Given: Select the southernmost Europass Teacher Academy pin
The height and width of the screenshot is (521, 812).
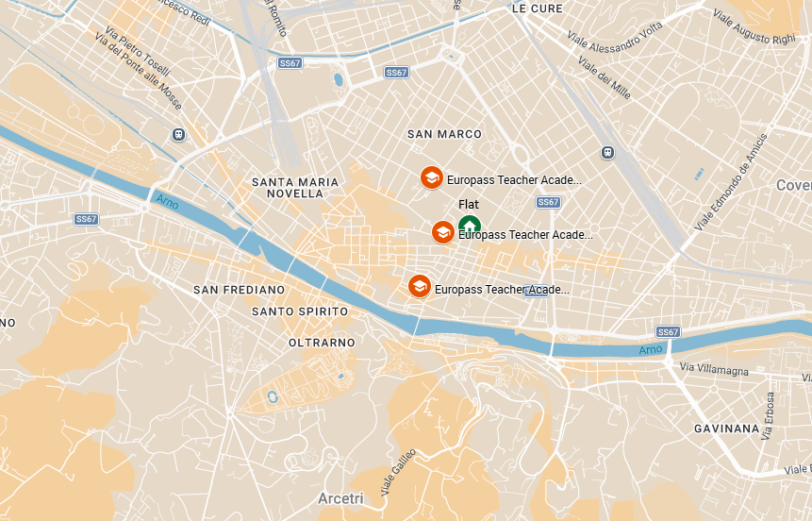Looking at the screenshot, I should click(x=420, y=286).
